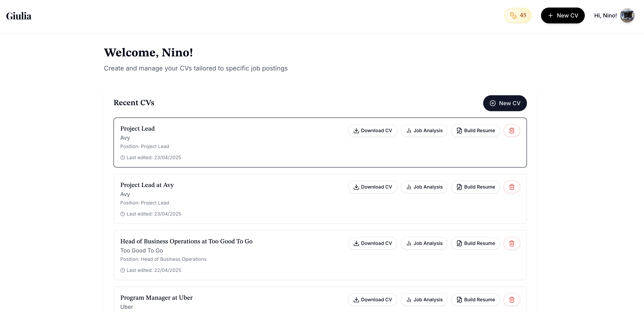Download CV for Program Manager at Uber
644x312 pixels.
tap(372, 299)
